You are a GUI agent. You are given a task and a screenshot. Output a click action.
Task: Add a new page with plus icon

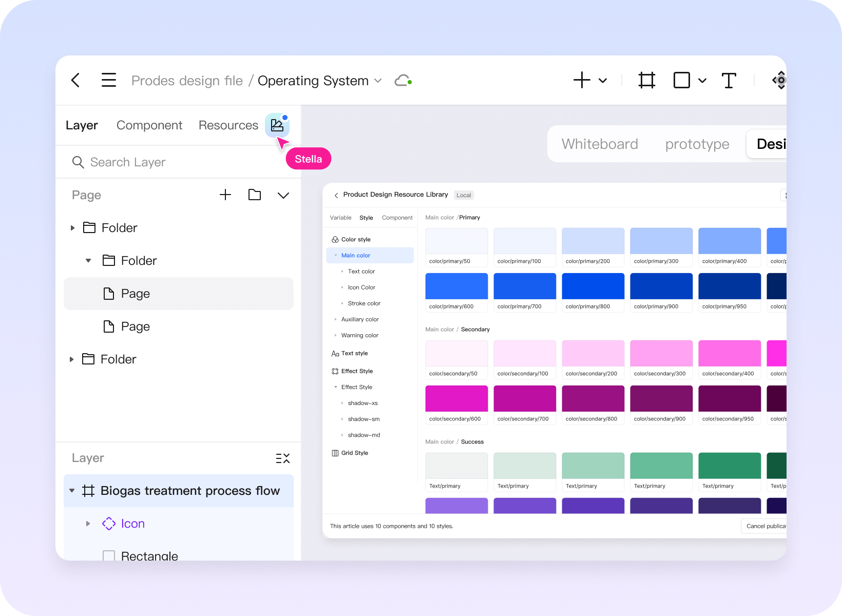[225, 195]
